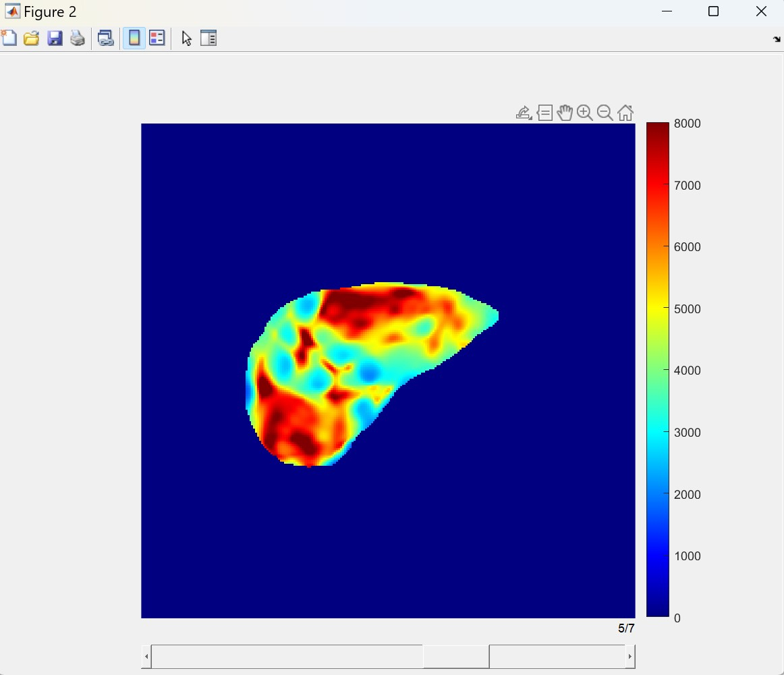The width and height of the screenshot is (784, 675).
Task: Select the Zoom In magnifier
Action: point(584,113)
